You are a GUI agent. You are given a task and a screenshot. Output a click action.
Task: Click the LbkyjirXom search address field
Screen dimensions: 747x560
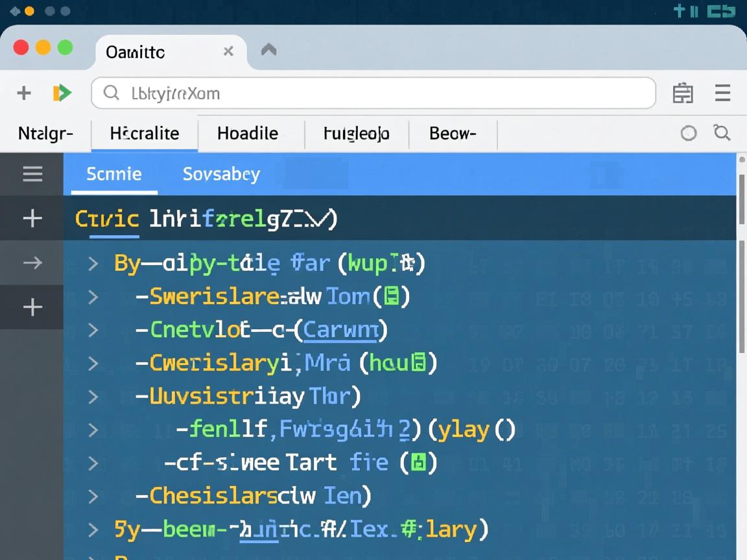(x=373, y=93)
